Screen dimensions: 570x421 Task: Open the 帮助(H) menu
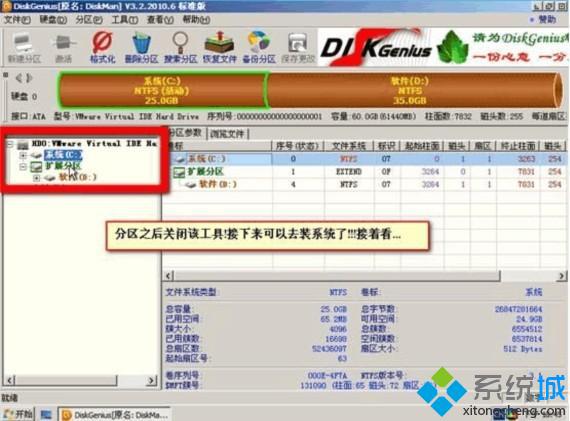(196, 20)
